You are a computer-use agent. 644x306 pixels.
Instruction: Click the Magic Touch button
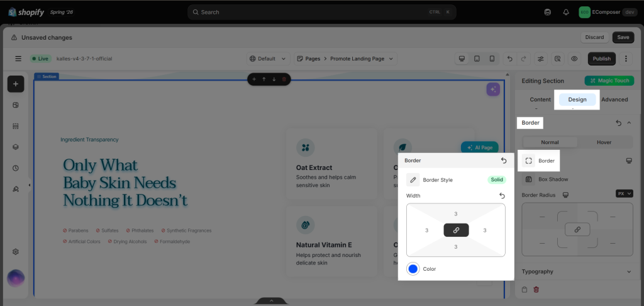tap(609, 81)
